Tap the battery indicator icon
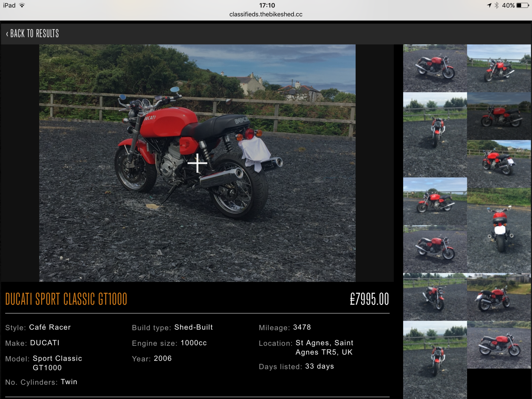 (x=522, y=5)
